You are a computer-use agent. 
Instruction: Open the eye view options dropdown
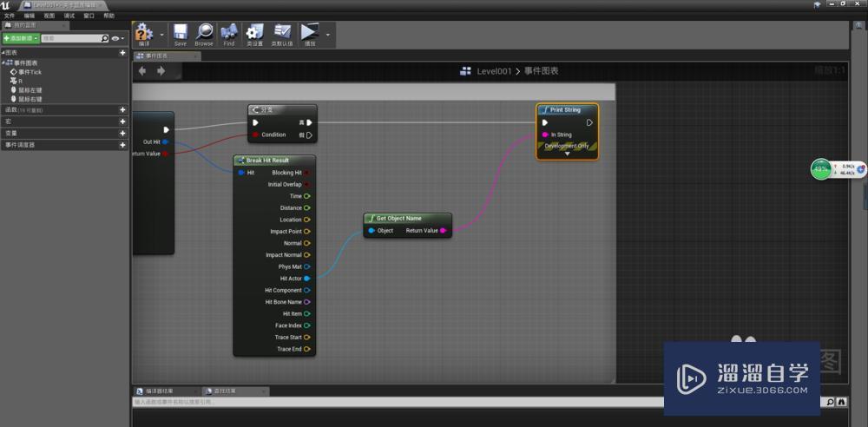(x=117, y=38)
